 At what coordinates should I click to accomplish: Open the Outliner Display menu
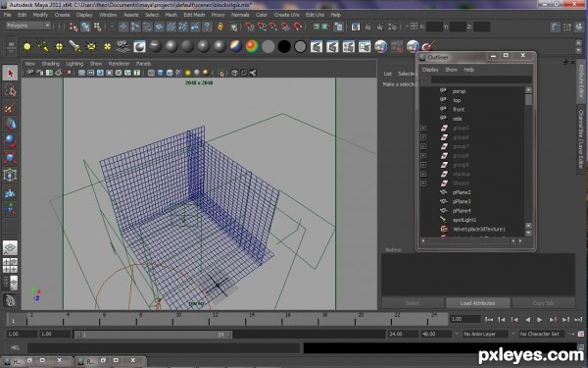[430, 70]
